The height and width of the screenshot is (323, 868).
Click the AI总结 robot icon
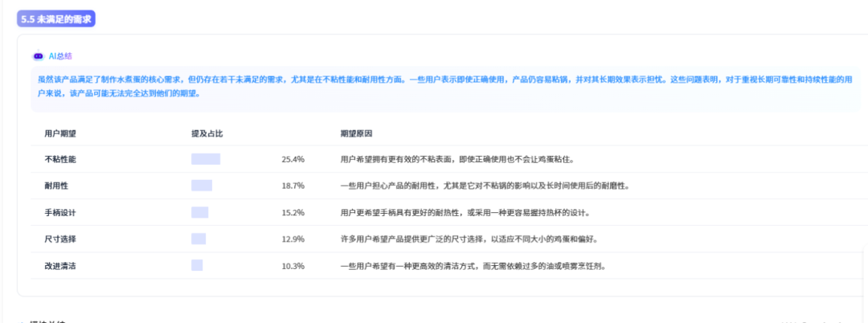(x=38, y=56)
